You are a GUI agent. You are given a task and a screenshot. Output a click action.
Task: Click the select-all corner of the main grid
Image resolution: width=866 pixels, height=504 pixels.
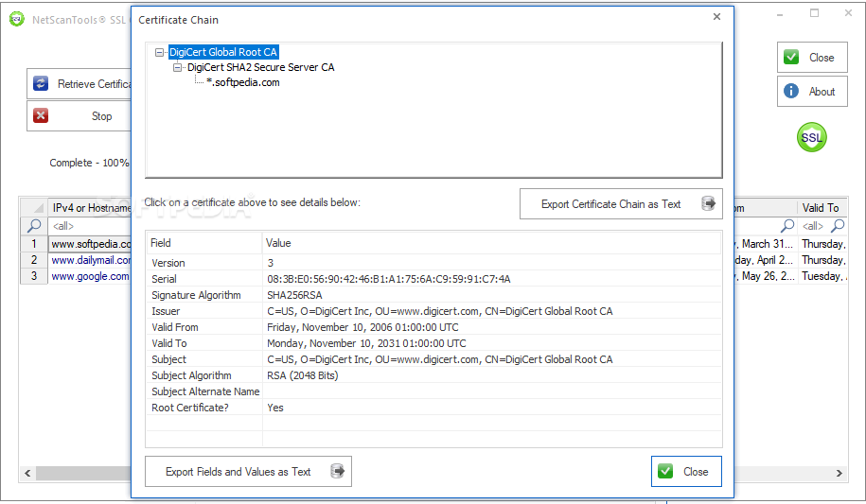pyautogui.click(x=34, y=208)
